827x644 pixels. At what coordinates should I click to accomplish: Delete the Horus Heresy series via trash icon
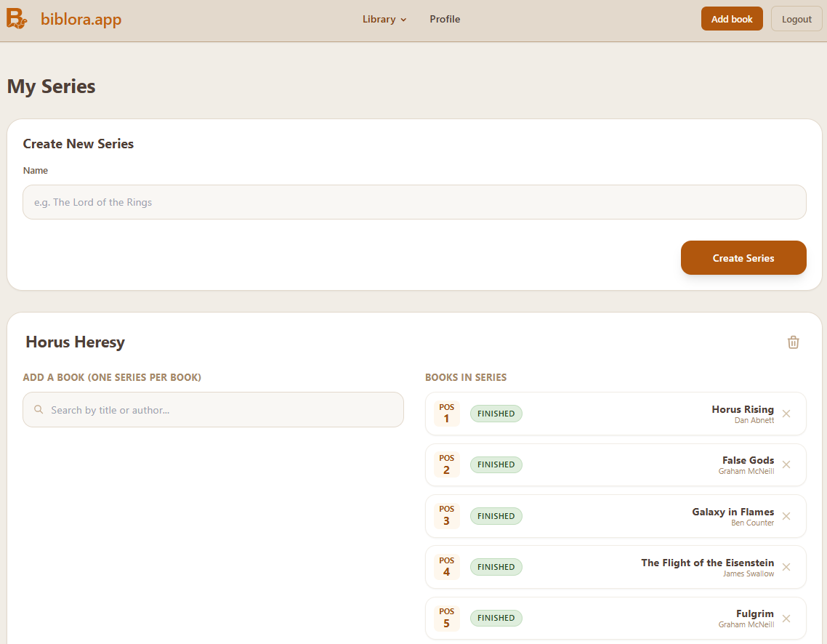coord(793,342)
